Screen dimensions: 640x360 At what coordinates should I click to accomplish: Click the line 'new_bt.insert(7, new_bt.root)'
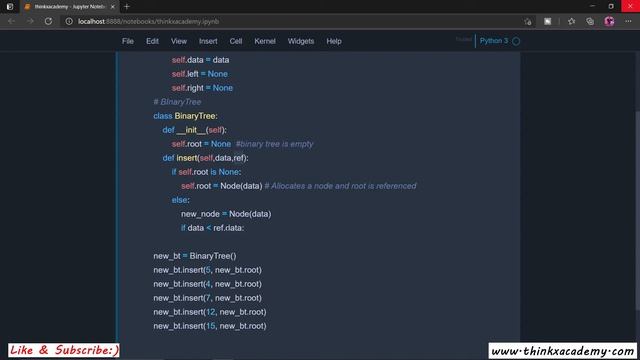pyautogui.click(x=207, y=298)
